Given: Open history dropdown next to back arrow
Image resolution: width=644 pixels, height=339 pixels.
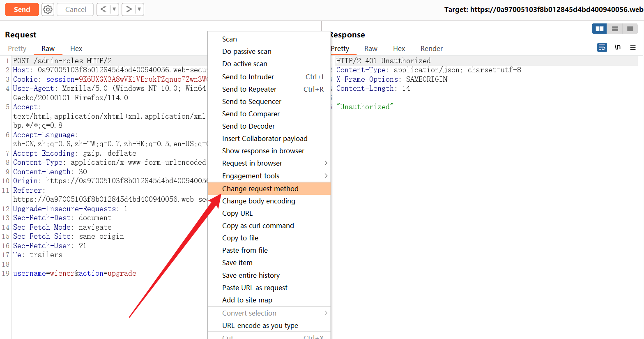Looking at the screenshot, I should (x=114, y=9).
